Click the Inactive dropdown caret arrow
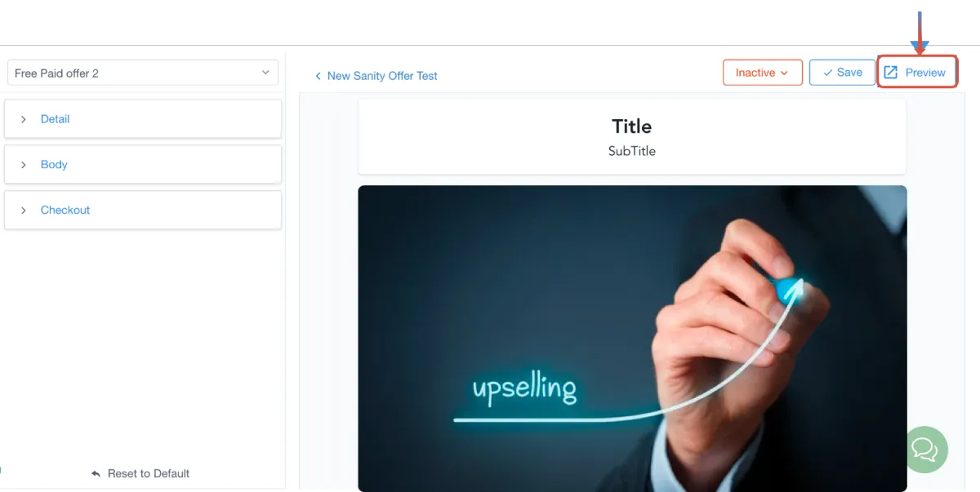The height and width of the screenshot is (492, 980). tap(784, 73)
